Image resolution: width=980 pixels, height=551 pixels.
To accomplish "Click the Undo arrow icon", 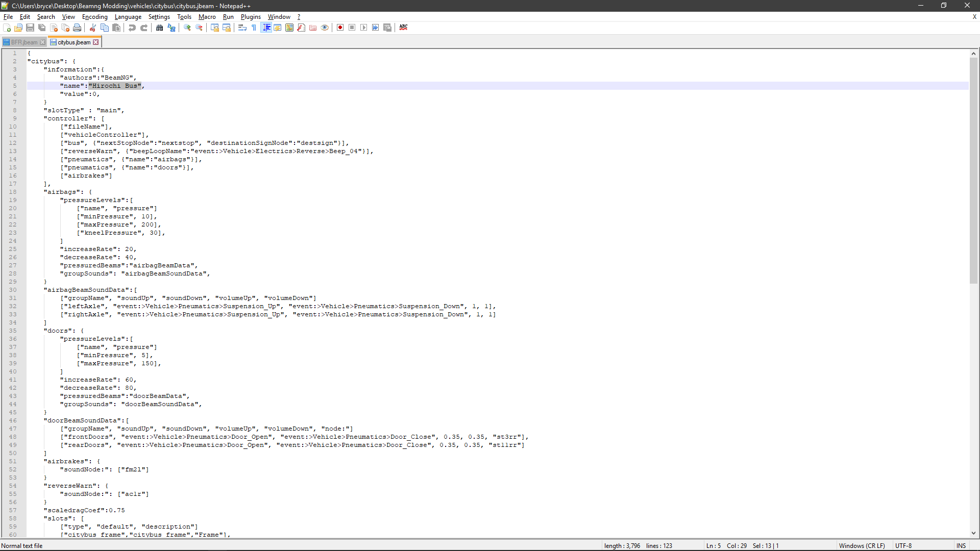I will click(132, 28).
